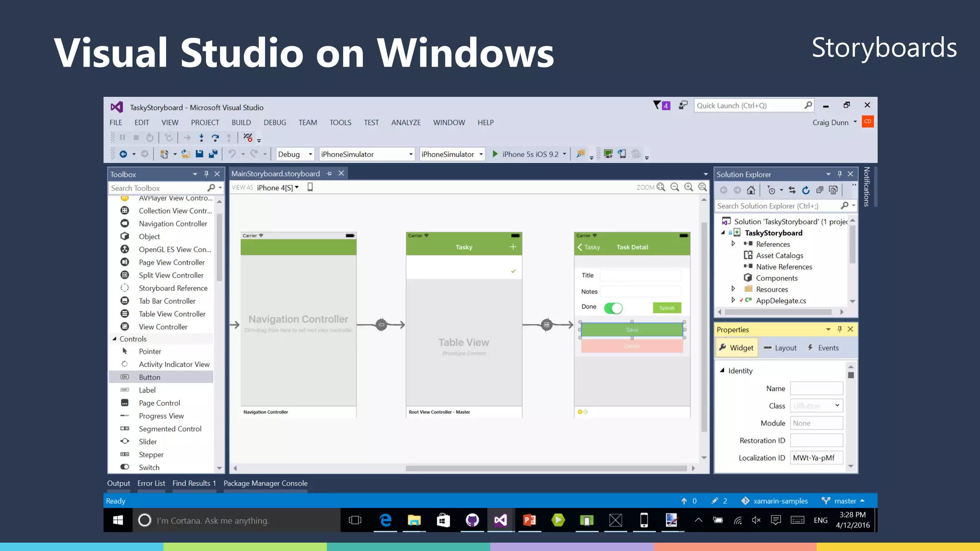The image size is (980, 551).
Task: Toggle the Properties panel auto-hide pin
Action: pos(839,329)
